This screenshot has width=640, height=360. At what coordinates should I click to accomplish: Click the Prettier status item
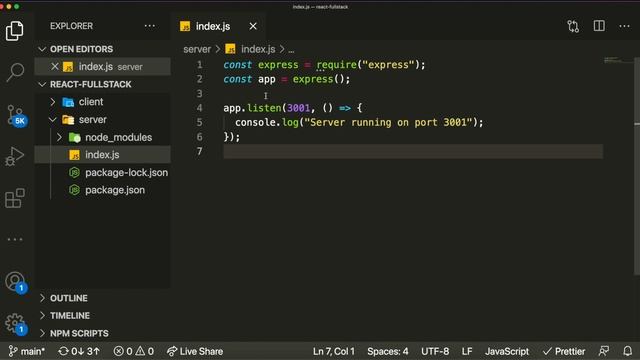click(564, 351)
